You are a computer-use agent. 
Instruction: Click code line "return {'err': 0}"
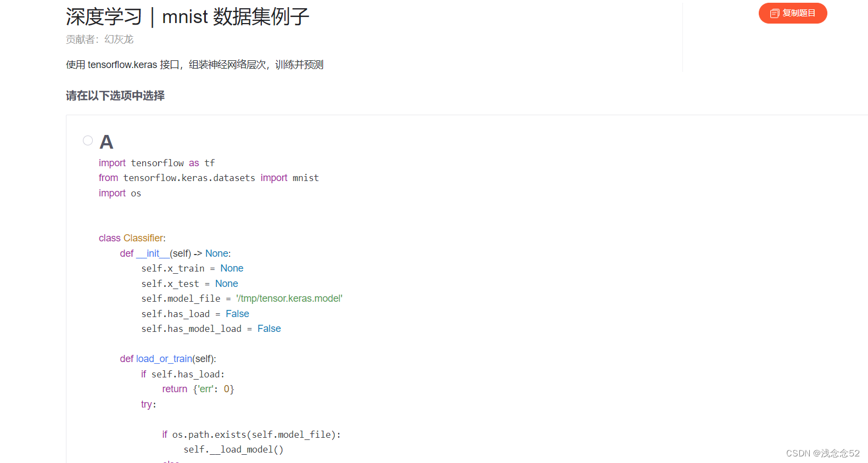point(198,389)
